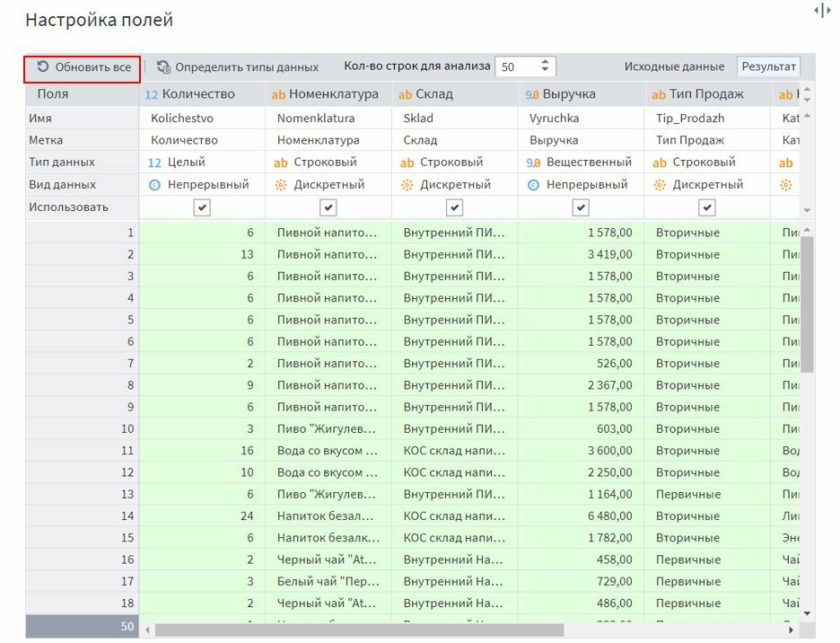
Task: Switch to Результат view
Action: click(x=769, y=66)
